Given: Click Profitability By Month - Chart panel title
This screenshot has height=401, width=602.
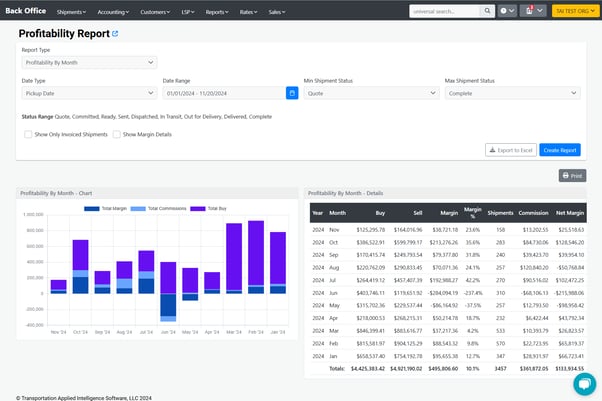Looking at the screenshot, I should [56, 193].
